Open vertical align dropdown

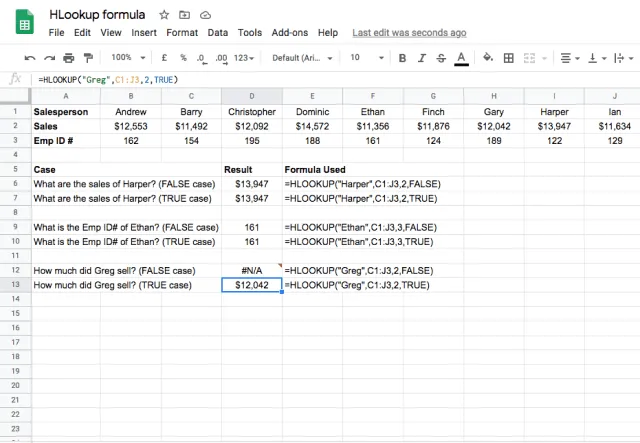point(597,58)
